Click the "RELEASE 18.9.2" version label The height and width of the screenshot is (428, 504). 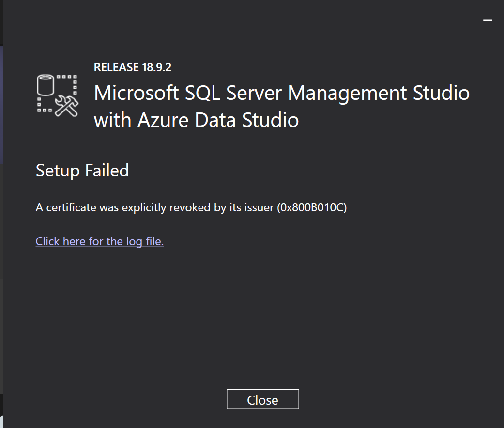(x=133, y=67)
